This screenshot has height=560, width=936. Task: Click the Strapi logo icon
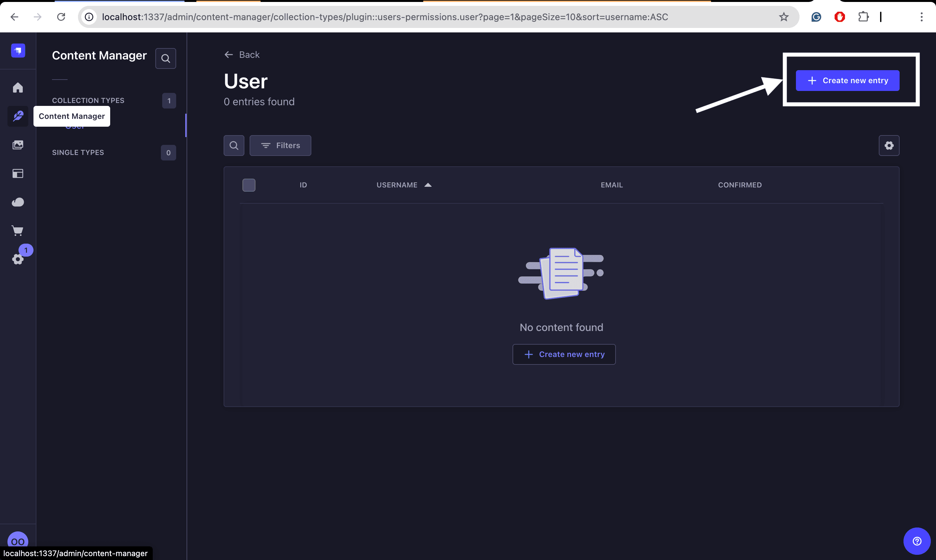[x=18, y=51]
